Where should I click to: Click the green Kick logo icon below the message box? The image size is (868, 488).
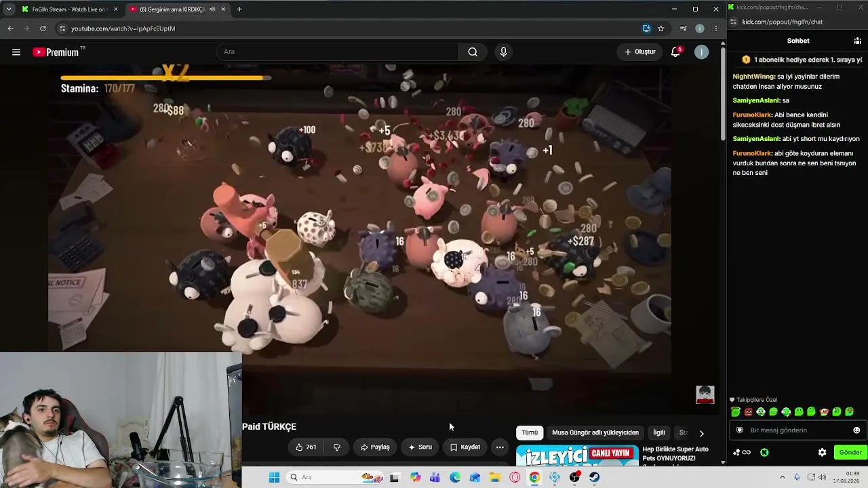764,453
